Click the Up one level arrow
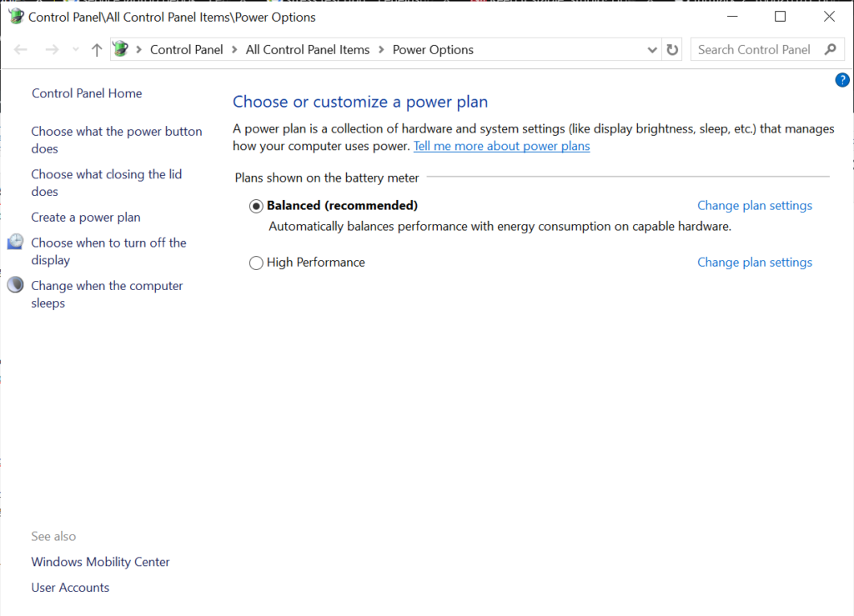Viewport: 854px width, 616px height. (x=96, y=49)
